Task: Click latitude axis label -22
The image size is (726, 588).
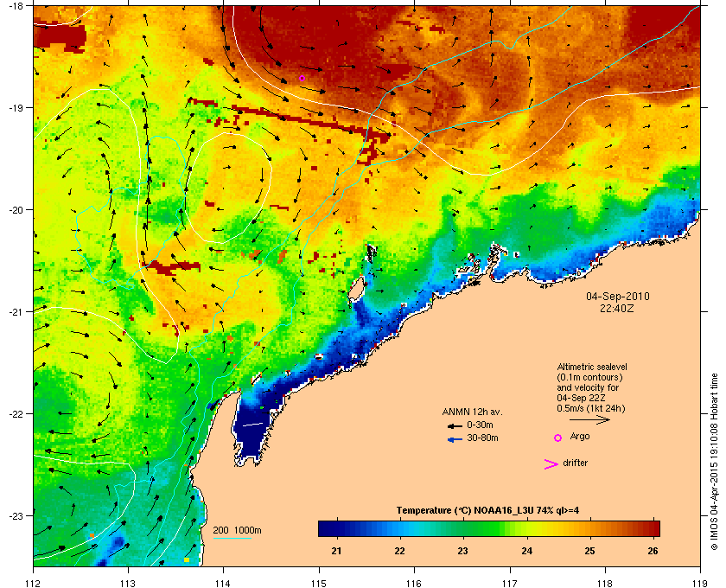Action: coord(16,414)
